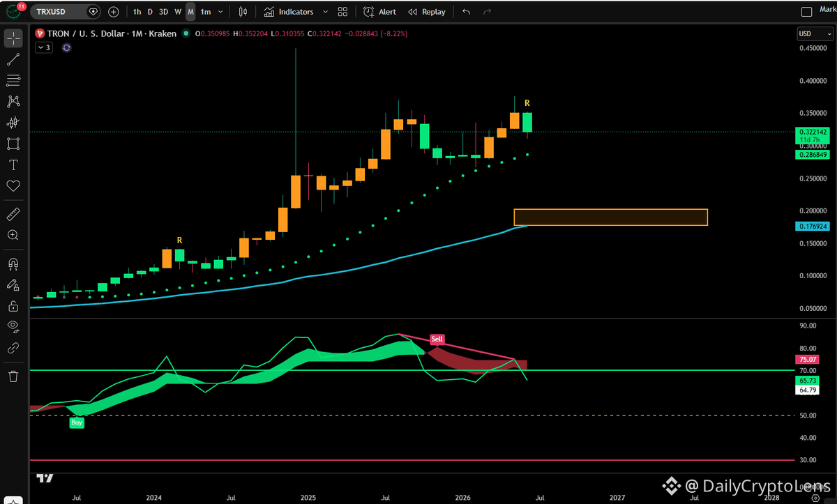Click the 2025 label on time axis
Screen dimensions: 837x504
click(x=308, y=498)
